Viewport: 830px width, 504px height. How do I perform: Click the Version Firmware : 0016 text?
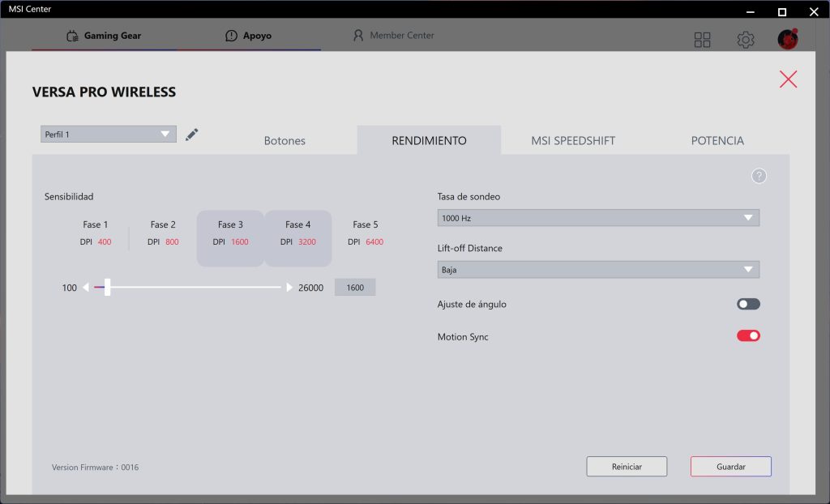[x=96, y=467]
